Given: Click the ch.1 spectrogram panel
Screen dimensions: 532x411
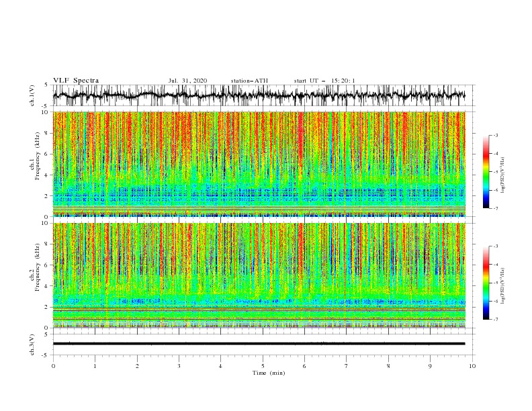Looking at the screenshot, I should coord(259,164).
